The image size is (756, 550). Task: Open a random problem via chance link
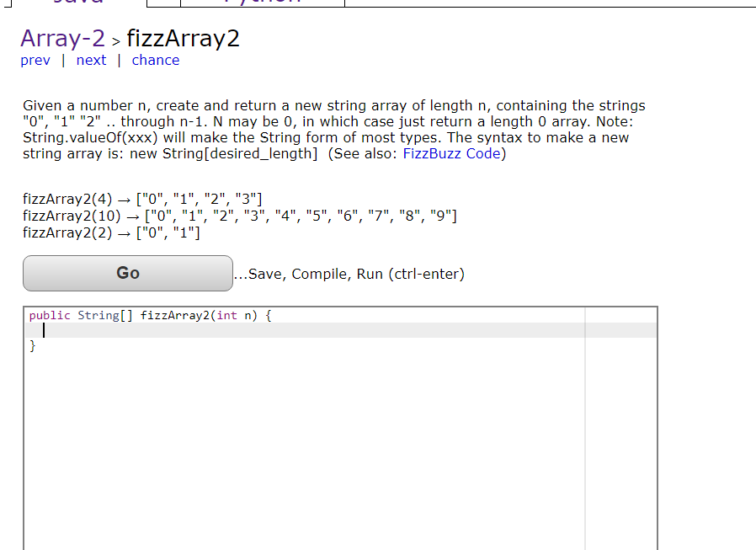155,60
